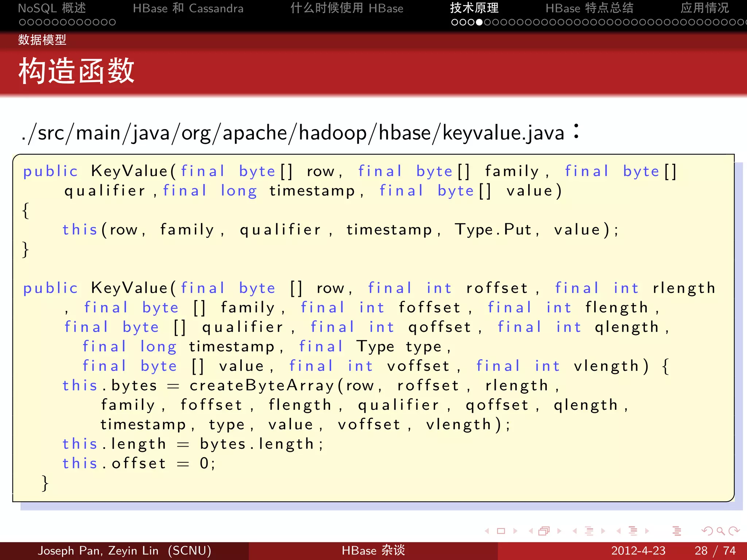Click the right arrow after the subsection icon
747x560 pixels.
click(x=603, y=531)
